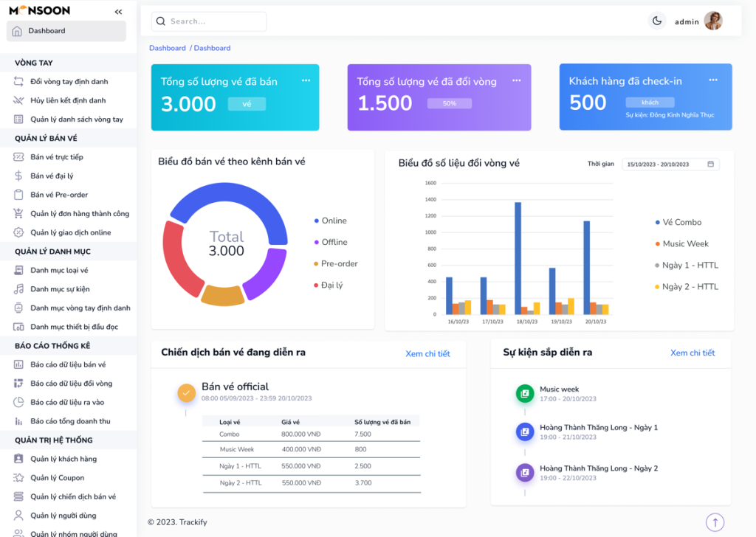Toggle the Online legend item in donut chart
The width and height of the screenshot is (756, 537).
(329, 221)
